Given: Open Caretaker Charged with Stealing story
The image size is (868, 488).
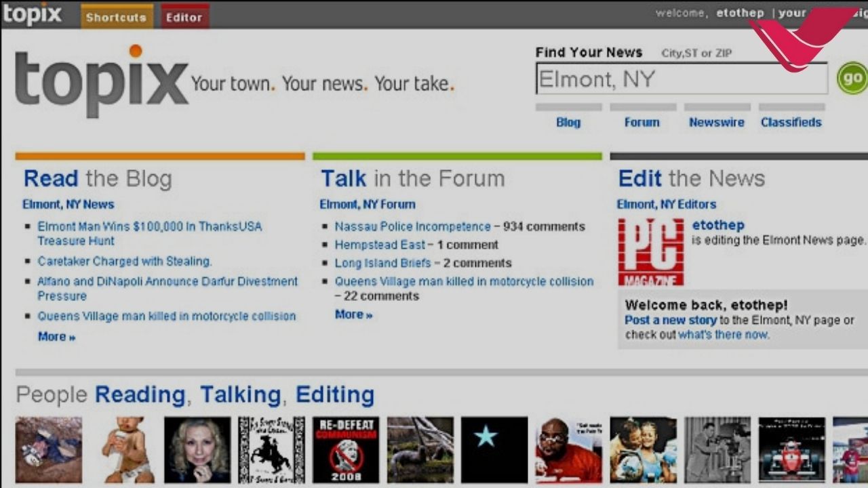Looking at the screenshot, I should tap(124, 261).
